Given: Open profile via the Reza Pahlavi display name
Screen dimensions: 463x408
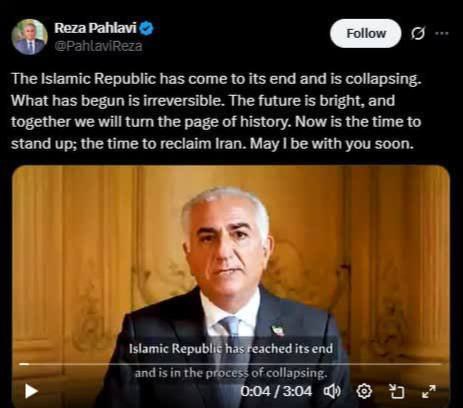Looking at the screenshot, I should (95, 28).
